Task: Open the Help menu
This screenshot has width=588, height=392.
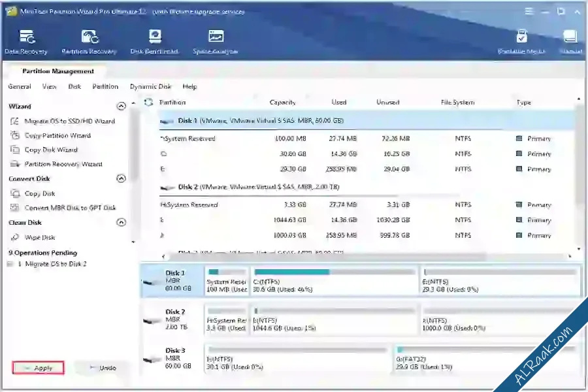Action: pos(189,86)
